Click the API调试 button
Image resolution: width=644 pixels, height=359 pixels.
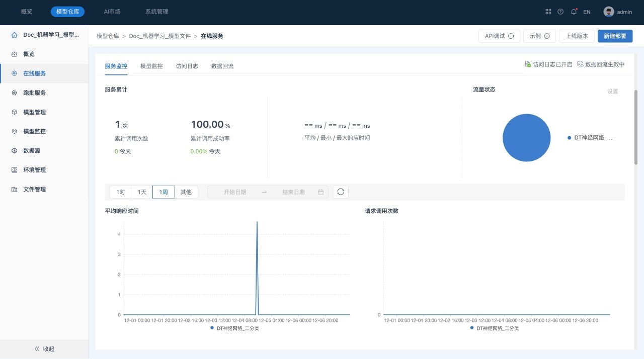[x=499, y=36]
